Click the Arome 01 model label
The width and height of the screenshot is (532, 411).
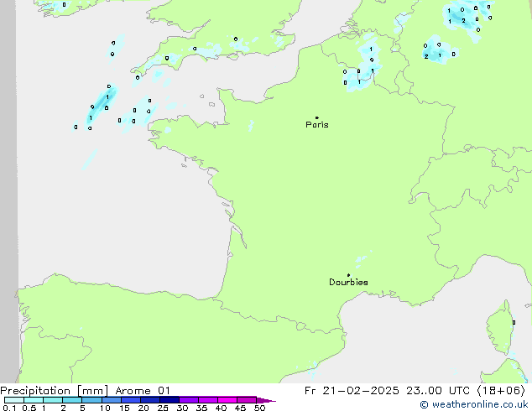(x=143, y=391)
